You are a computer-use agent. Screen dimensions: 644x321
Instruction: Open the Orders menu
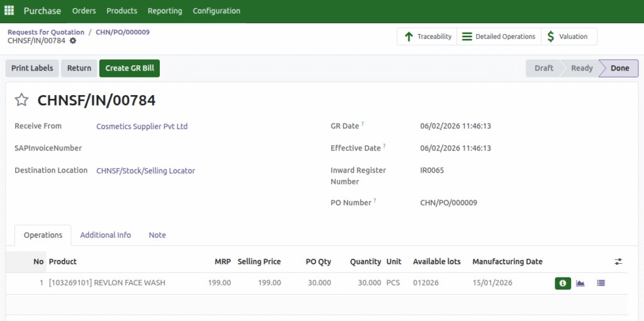[x=84, y=11]
